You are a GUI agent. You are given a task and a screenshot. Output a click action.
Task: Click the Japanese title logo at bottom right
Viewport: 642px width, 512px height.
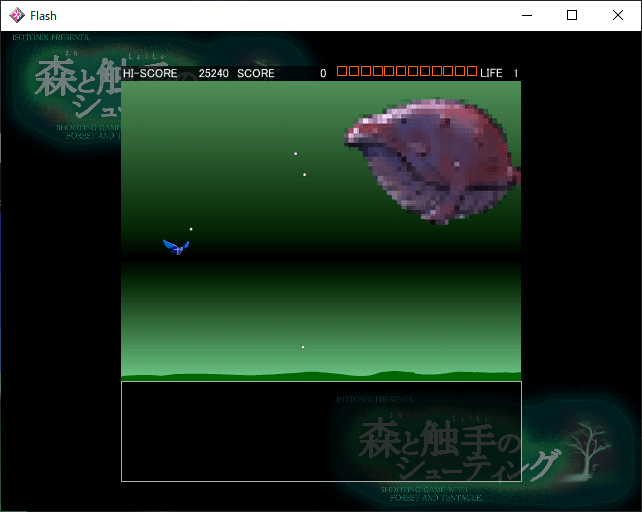point(445,448)
